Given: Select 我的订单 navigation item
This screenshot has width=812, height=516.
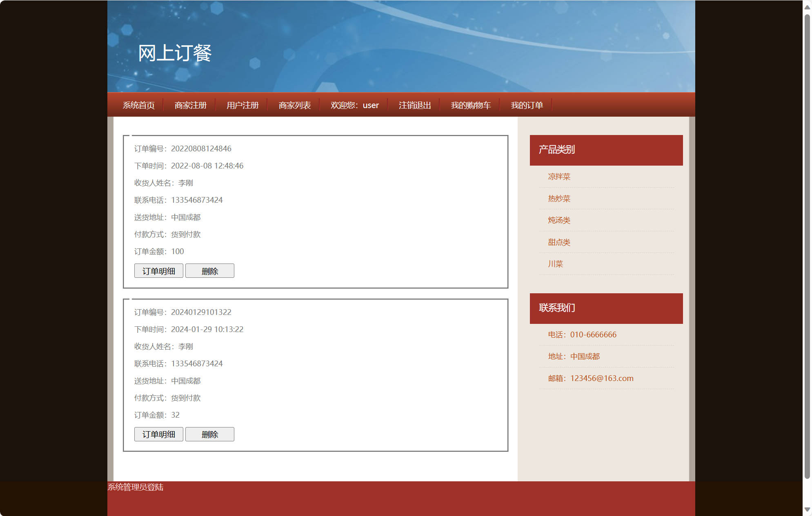Looking at the screenshot, I should pos(527,105).
